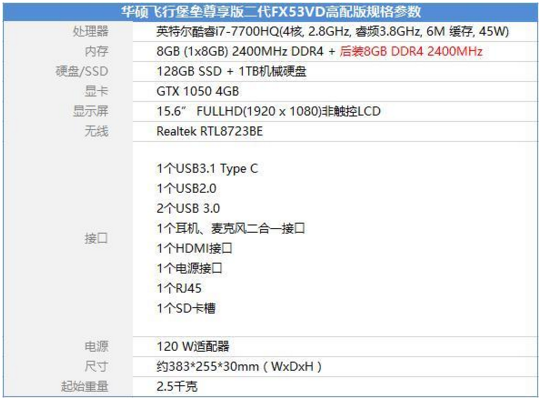
Task: Select the 显示屏 row label
Action: 91,111
